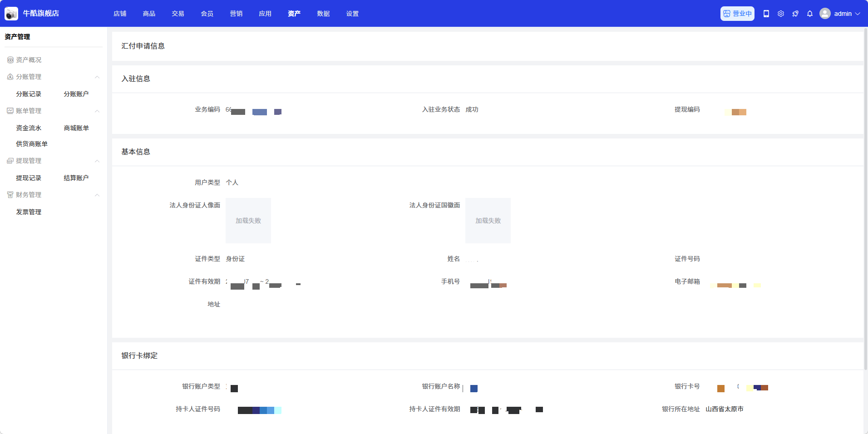Click the 银行卡绑定 section heading
This screenshot has width=868, height=434.
point(139,355)
